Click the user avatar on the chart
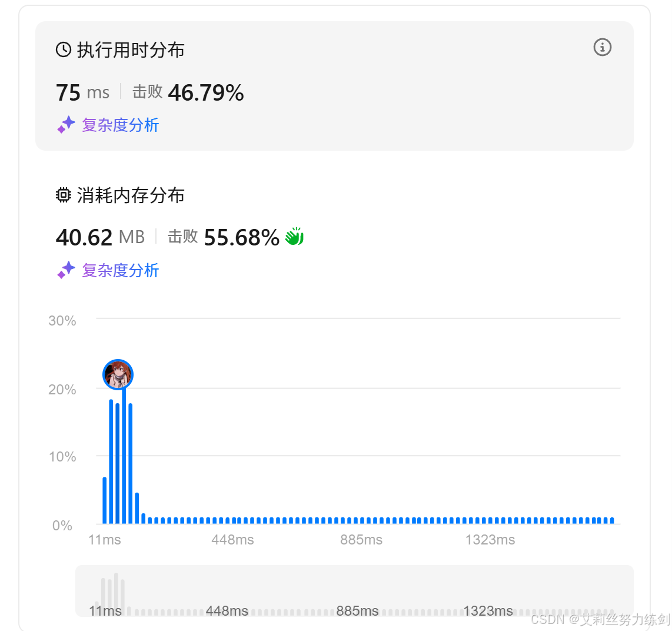The height and width of the screenshot is (631, 672). [118, 374]
